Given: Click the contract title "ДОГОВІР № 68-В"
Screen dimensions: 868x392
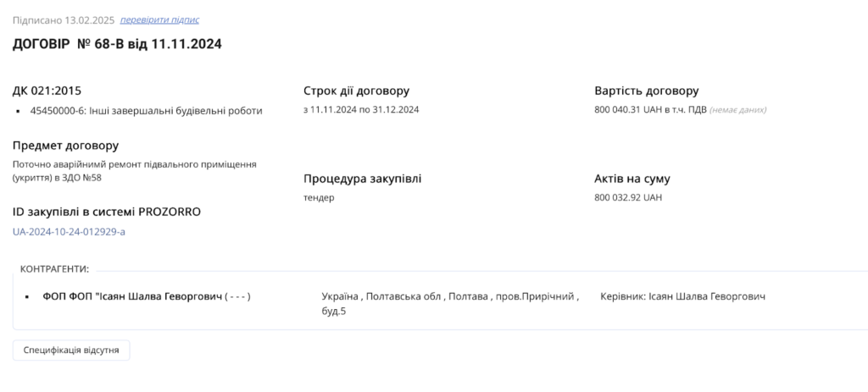Looking at the screenshot, I should (117, 44).
